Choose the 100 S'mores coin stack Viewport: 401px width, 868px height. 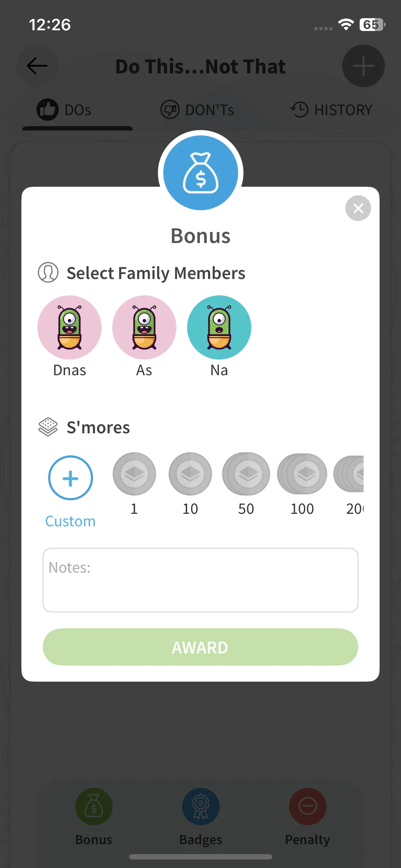[302, 474]
